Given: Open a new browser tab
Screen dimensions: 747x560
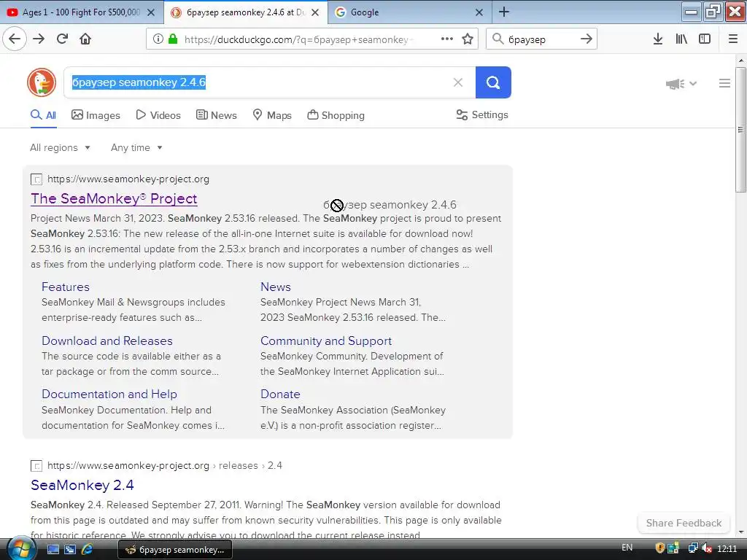Looking at the screenshot, I should [x=504, y=12].
